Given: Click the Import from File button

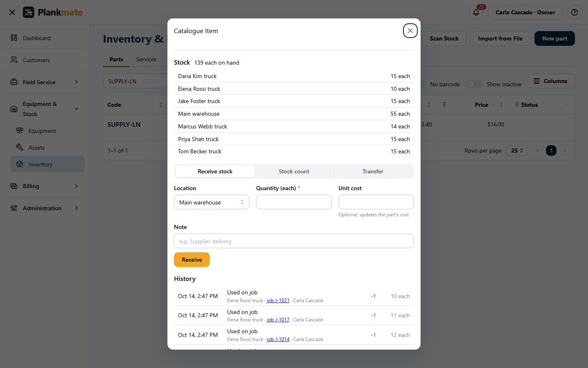Looking at the screenshot, I should tap(500, 38).
